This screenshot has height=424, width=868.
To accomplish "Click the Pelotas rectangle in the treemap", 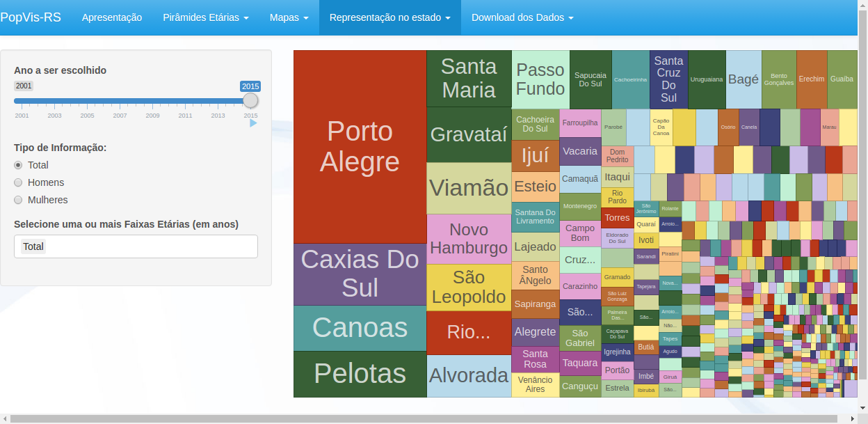I will (x=360, y=374).
